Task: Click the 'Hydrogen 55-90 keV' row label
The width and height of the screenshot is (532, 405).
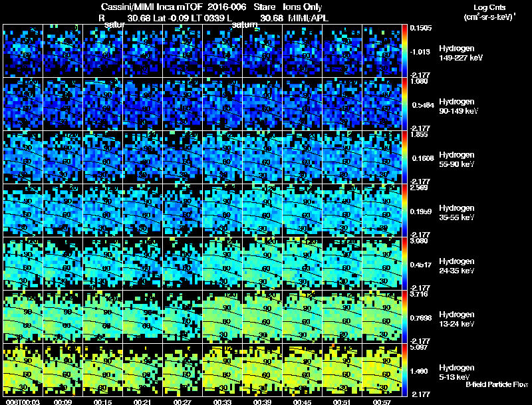Action: click(457, 160)
